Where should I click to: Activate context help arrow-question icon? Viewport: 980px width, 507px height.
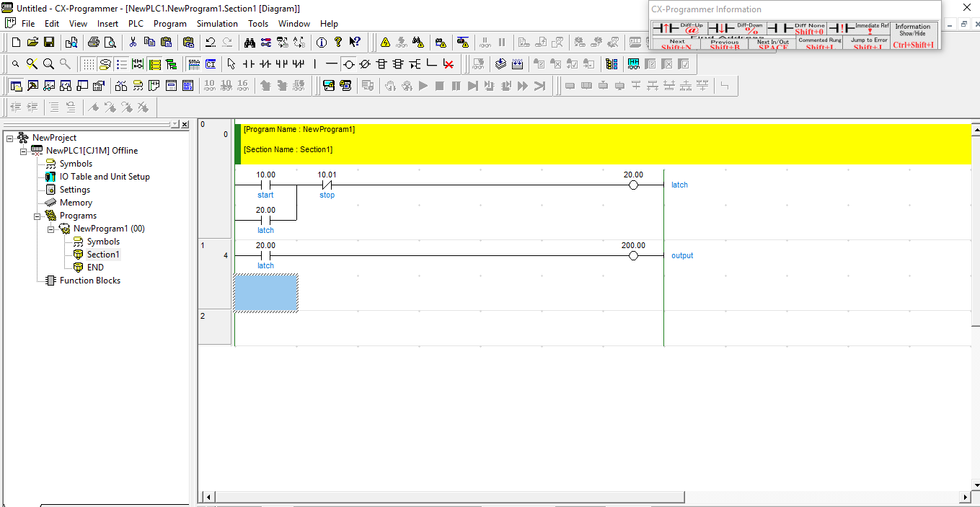click(355, 42)
